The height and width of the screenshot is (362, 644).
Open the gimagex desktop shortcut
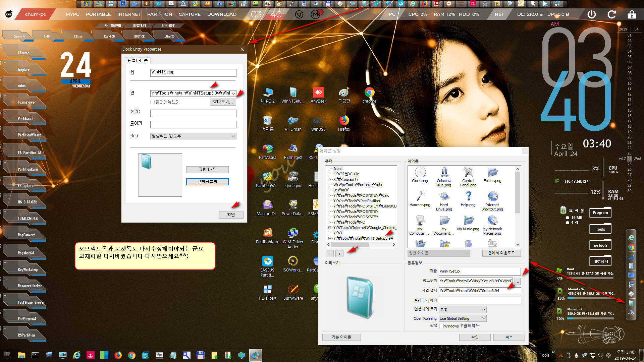293,179
